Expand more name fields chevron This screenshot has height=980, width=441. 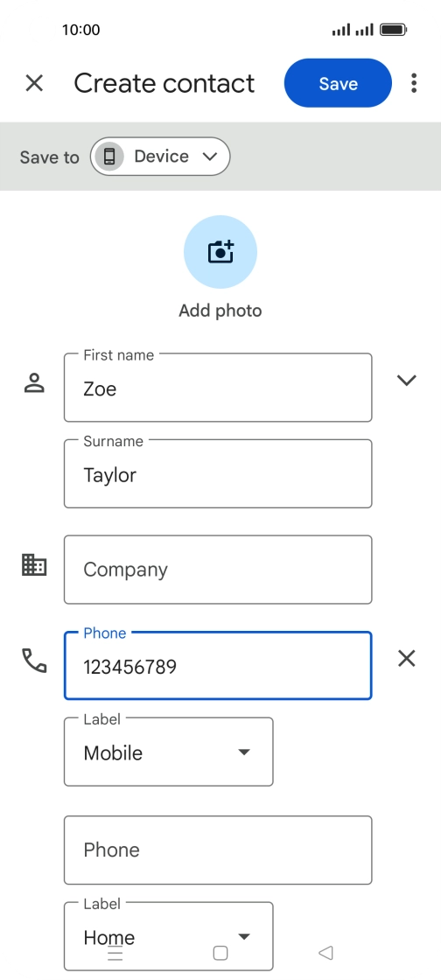pos(407,380)
